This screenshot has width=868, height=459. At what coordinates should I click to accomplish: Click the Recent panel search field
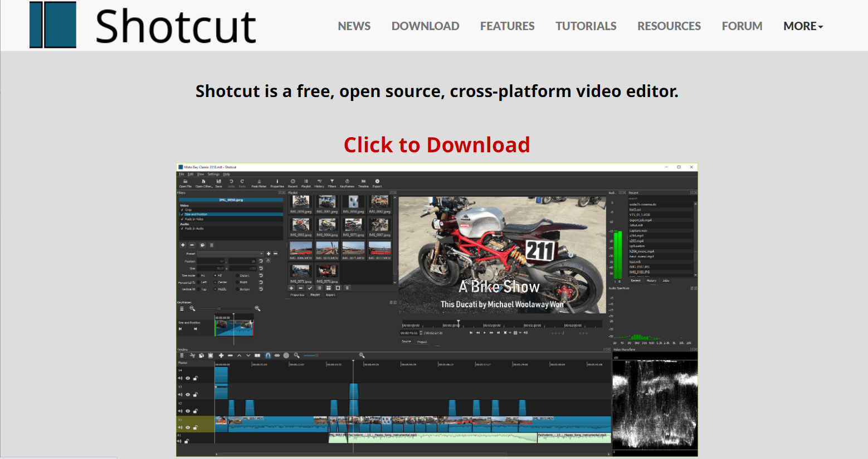point(662,199)
